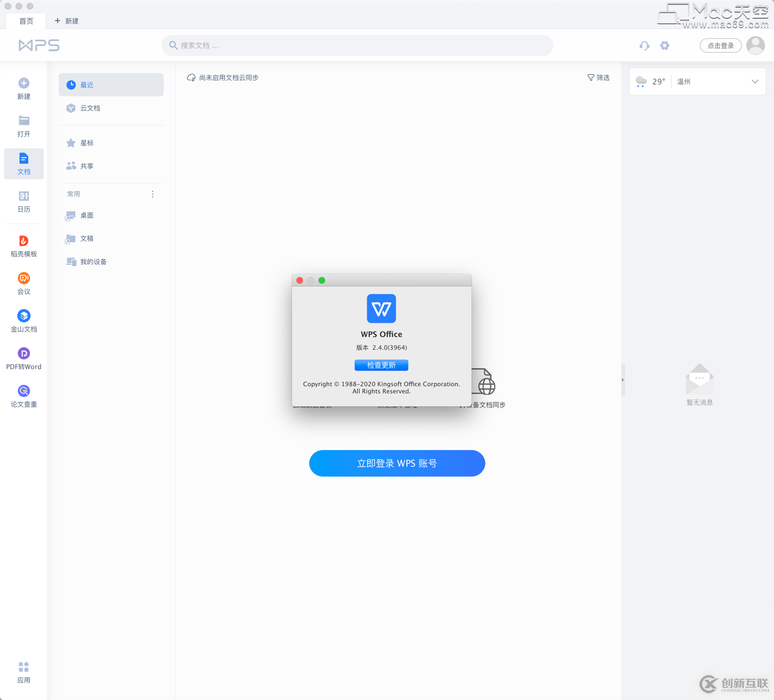Open the 日历 calendar icon
Image resolution: width=774 pixels, height=700 pixels.
[x=24, y=196]
